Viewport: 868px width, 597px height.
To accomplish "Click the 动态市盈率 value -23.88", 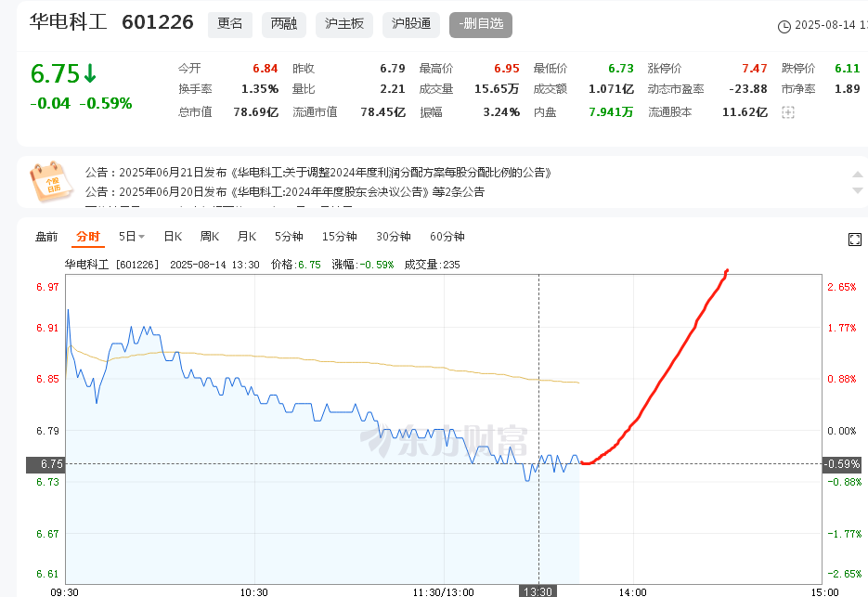I will [748, 88].
